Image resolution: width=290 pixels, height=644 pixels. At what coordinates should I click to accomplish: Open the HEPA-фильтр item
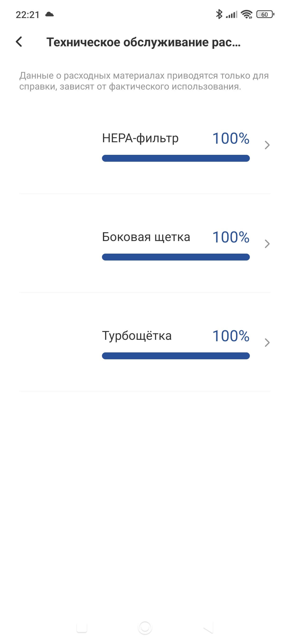coord(140,138)
